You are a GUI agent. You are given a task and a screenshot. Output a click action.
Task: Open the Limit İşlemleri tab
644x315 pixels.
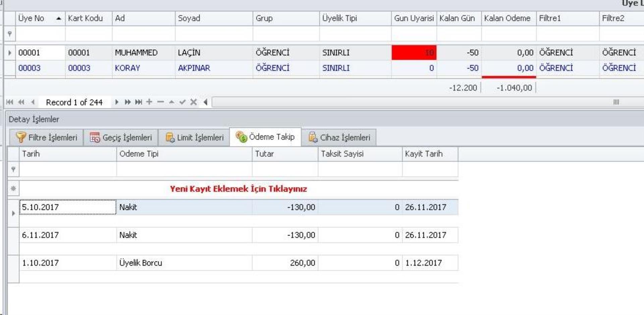click(x=195, y=138)
